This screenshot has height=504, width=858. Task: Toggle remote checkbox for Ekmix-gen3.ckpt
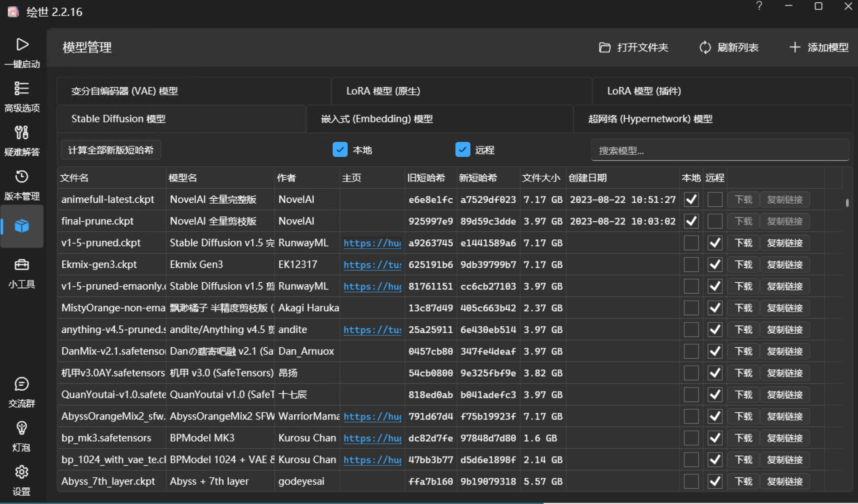tap(715, 265)
